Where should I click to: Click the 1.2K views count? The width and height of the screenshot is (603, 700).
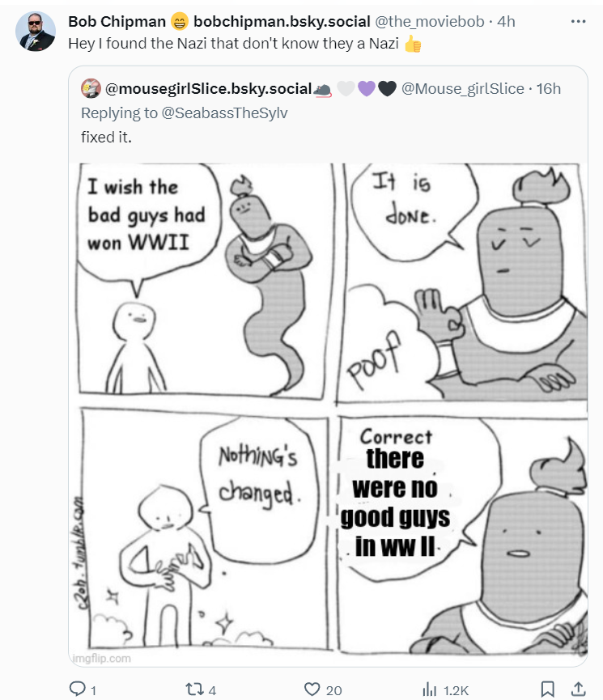pyautogui.click(x=456, y=690)
